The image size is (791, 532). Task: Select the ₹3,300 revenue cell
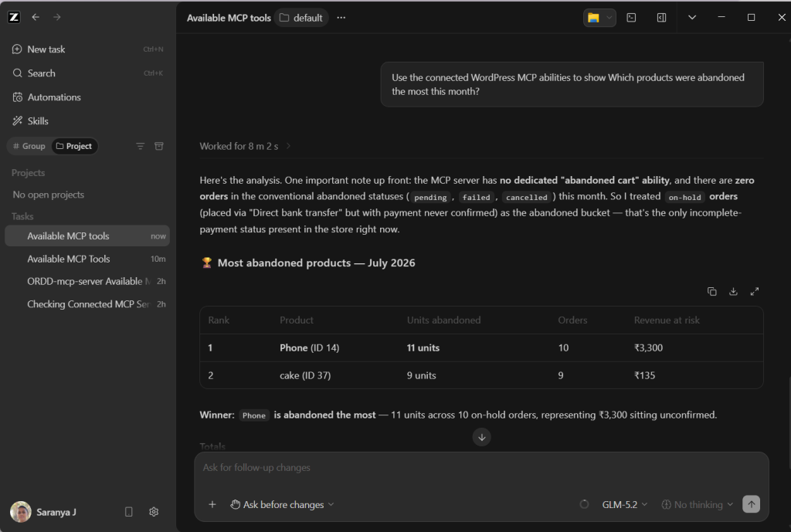(648, 348)
